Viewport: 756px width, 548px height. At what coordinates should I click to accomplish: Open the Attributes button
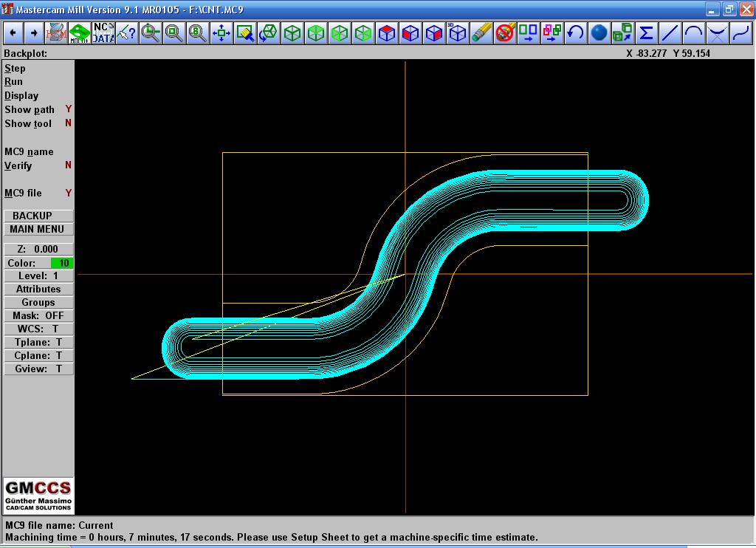[x=38, y=289]
